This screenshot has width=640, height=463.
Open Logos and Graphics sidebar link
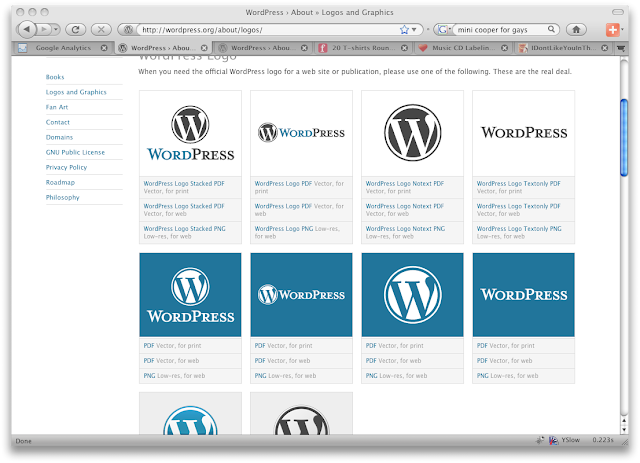76,92
